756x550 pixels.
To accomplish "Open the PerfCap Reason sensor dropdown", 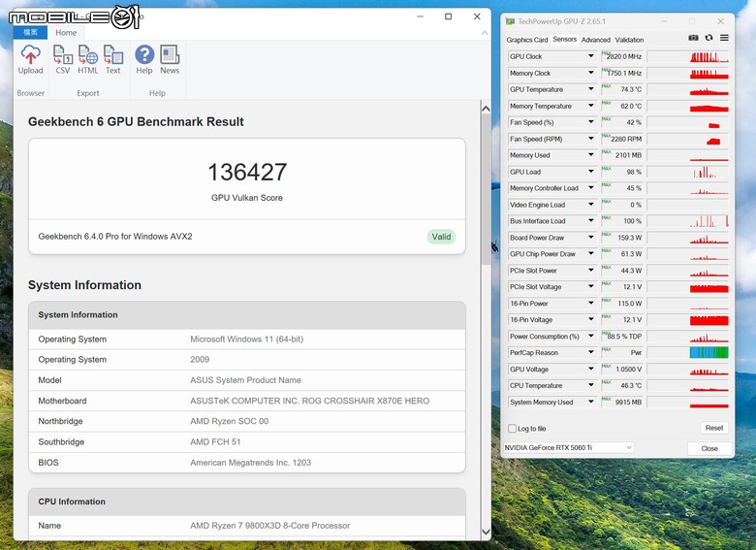I will [590, 353].
